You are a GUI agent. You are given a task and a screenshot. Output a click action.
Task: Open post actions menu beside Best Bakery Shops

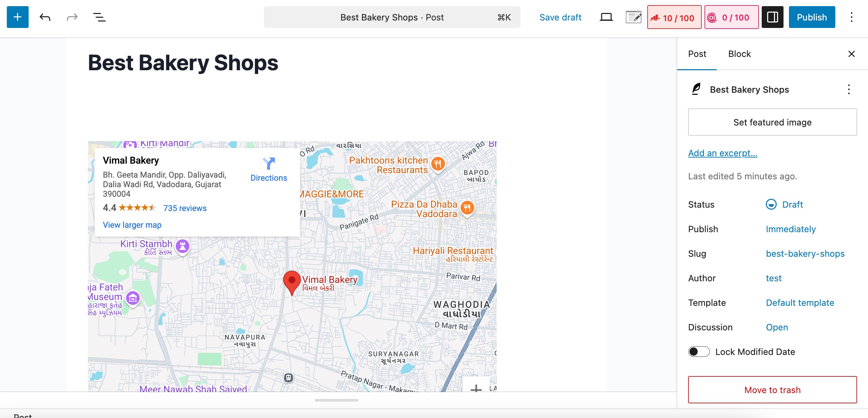pos(849,89)
